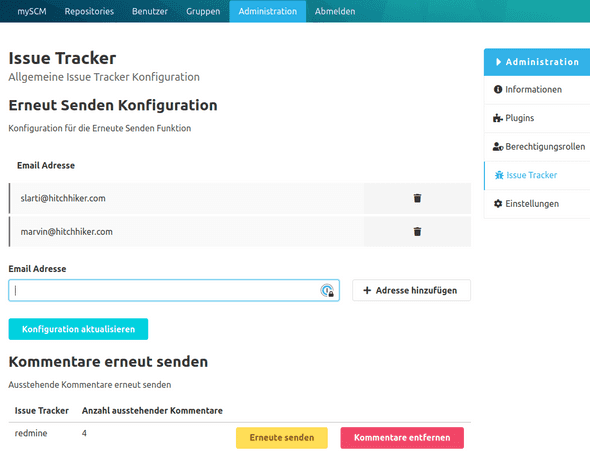Focus the Email Adresse input field
Viewport: 590px width, 461px height.
click(x=174, y=290)
